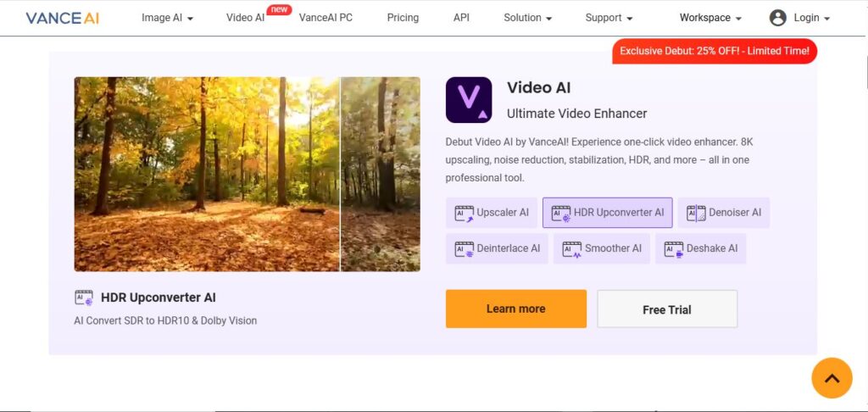
Task: Click the scroll-to-top arrow button
Action: pyautogui.click(x=832, y=378)
